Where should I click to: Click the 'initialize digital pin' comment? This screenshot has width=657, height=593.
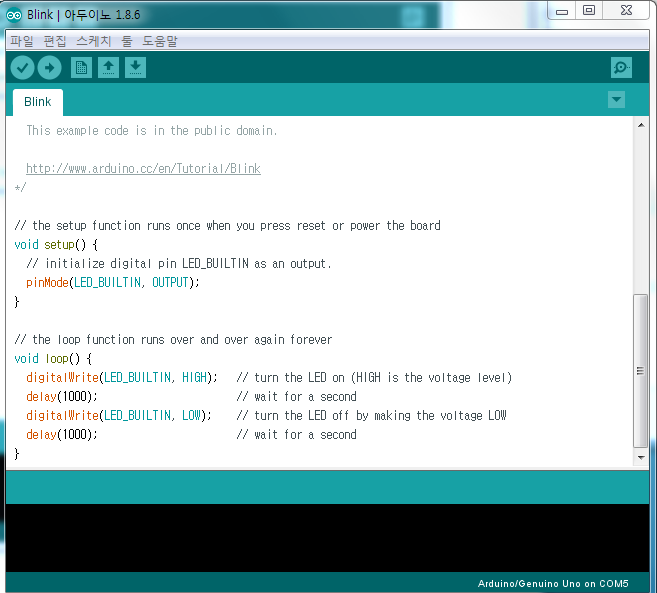(x=179, y=264)
